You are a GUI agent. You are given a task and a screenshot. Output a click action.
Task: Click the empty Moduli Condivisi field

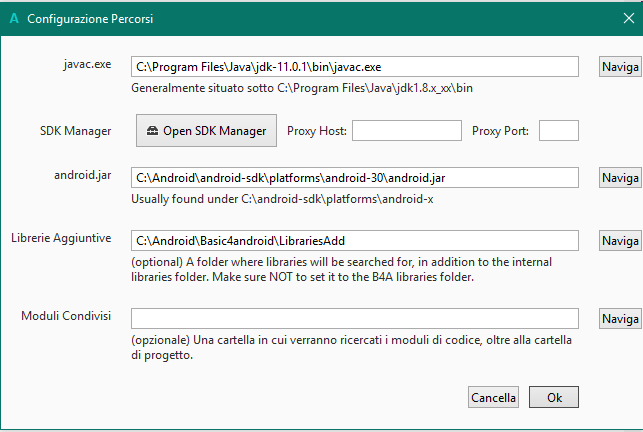[355, 318]
